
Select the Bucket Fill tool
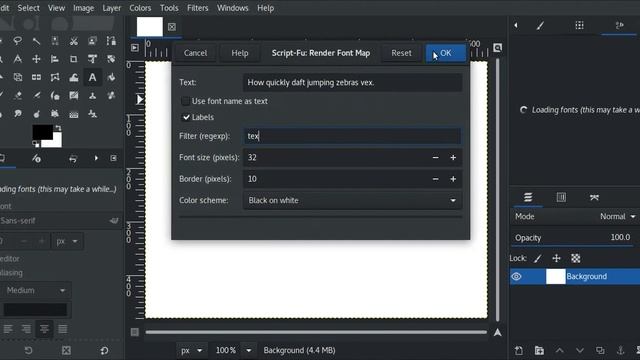111,77
